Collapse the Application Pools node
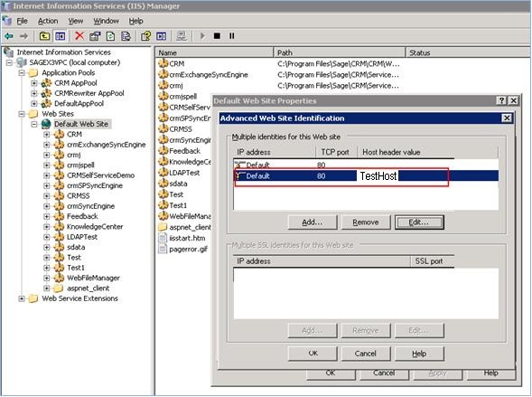This screenshot has height=397, width=532. (x=22, y=72)
